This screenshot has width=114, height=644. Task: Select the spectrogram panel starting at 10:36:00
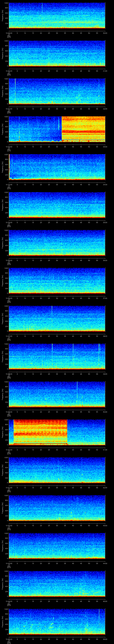click(57, 281)
